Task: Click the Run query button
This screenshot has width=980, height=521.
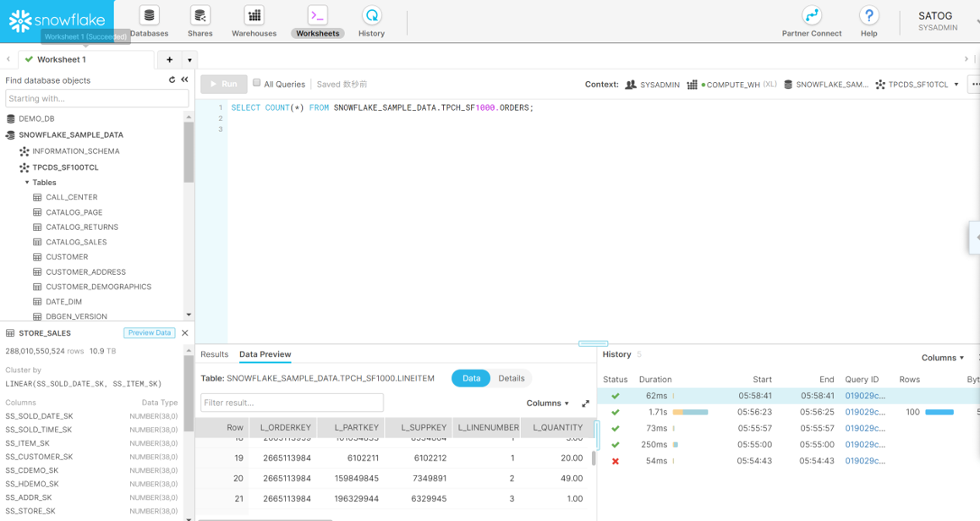Action: click(x=224, y=84)
